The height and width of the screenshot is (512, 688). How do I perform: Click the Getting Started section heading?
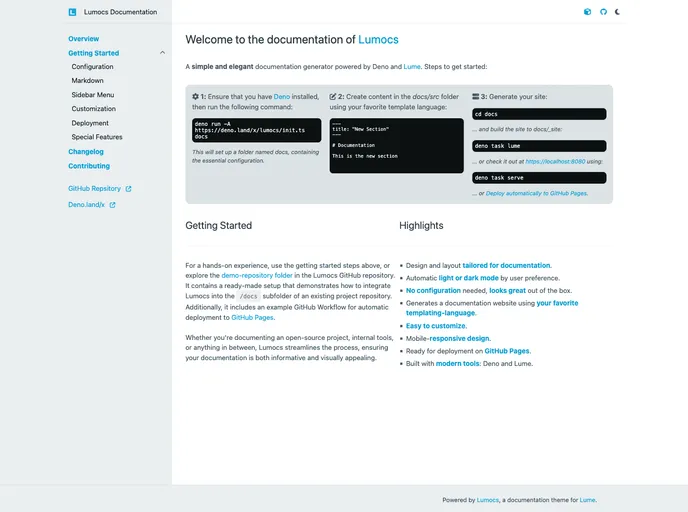[x=219, y=226]
